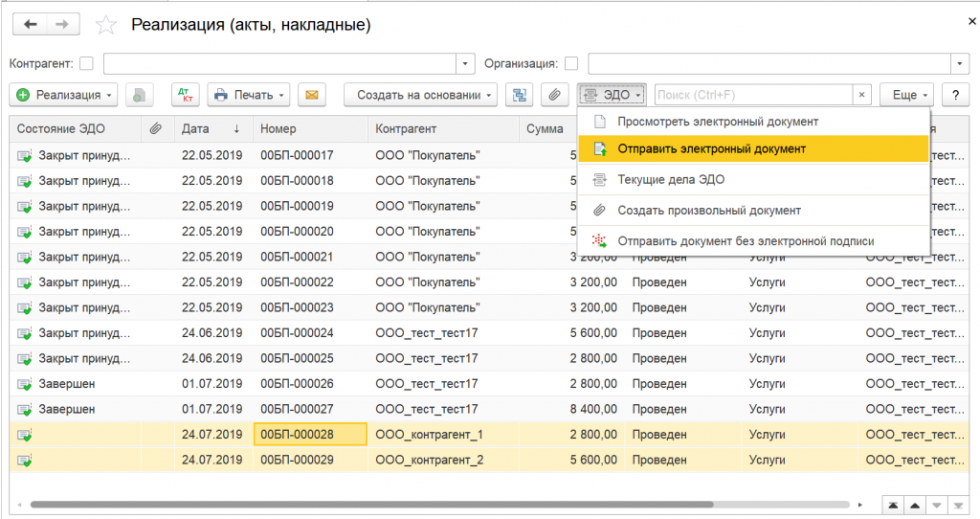Sort by the Состояние ЭДО column header
The image size is (980, 519).
coord(75,129)
